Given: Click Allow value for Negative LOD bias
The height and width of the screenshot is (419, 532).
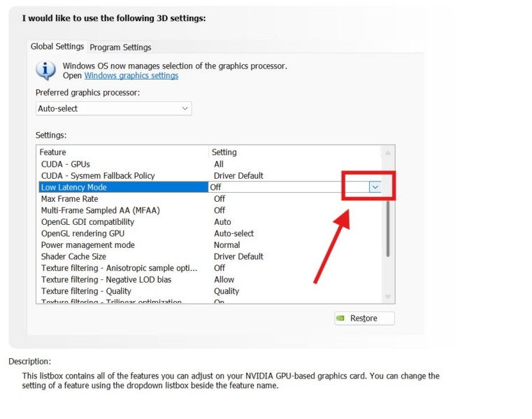Looking at the screenshot, I should (224, 279).
